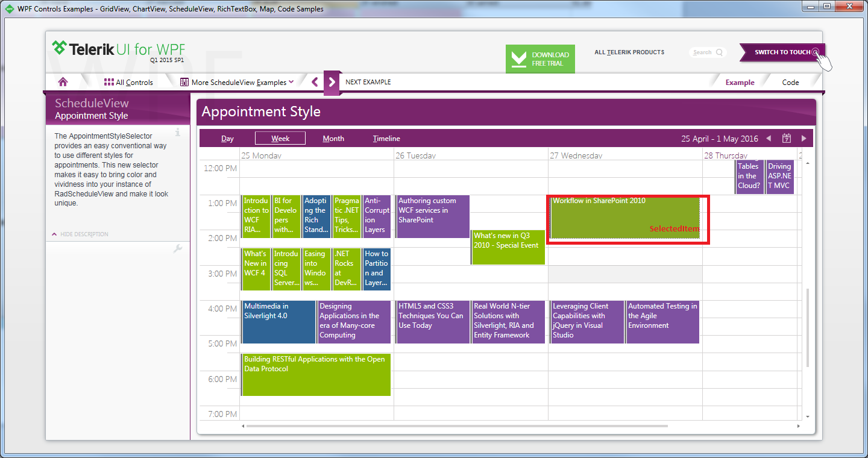Viewport: 868px width, 458px height.
Task: Click the '4:00 PM' time label
Action: tap(221, 309)
